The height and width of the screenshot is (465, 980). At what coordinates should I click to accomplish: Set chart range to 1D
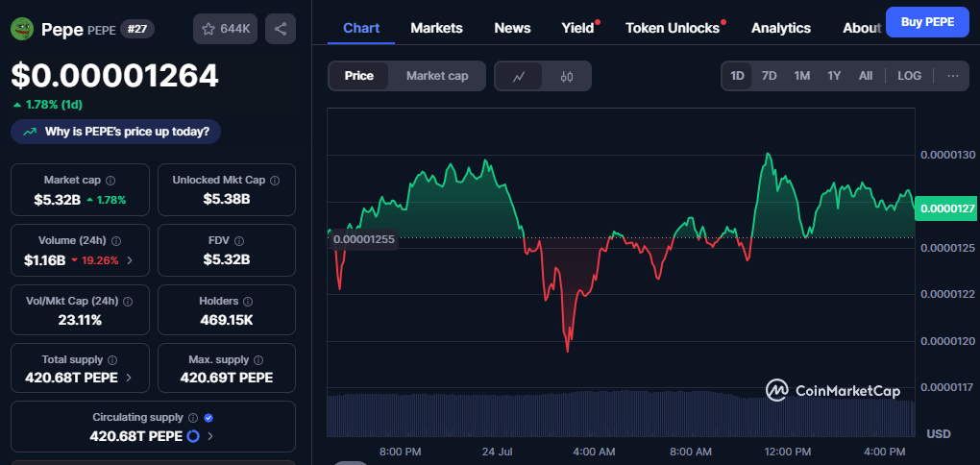pyautogui.click(x=738, y=76)
